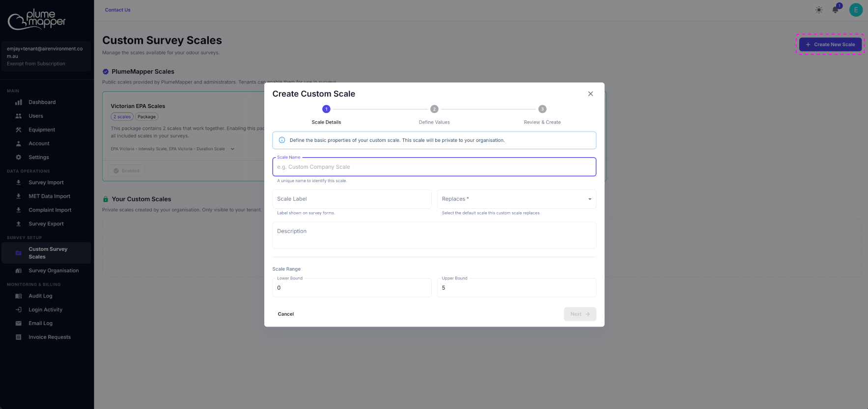Click the Audit Log icon
This screenshot has width=868, height=409.
click(x=19, y=296)
